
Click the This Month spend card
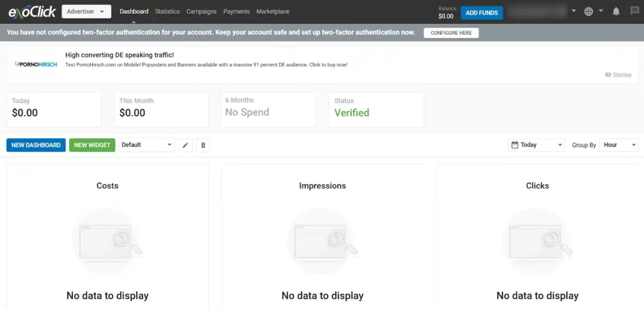[161, 109]
